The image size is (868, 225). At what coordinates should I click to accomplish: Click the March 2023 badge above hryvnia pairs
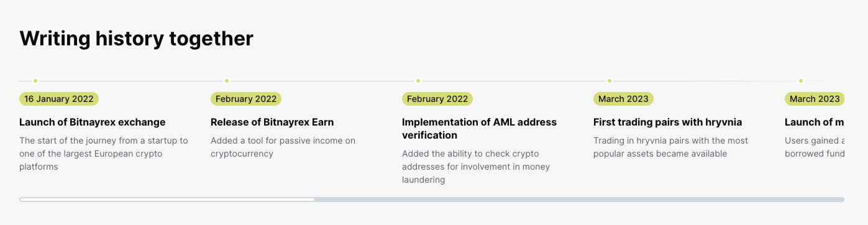pyautogui.click(x=623, y=99)
